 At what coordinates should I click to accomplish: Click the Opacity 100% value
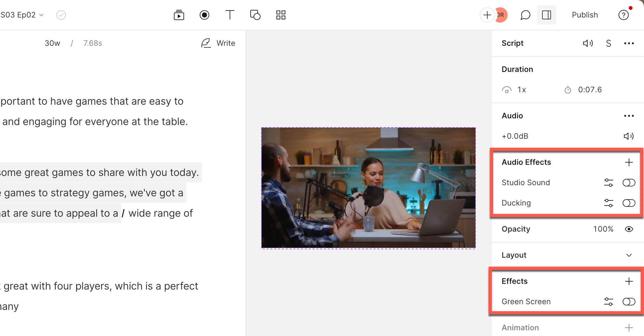click(603, 229)
